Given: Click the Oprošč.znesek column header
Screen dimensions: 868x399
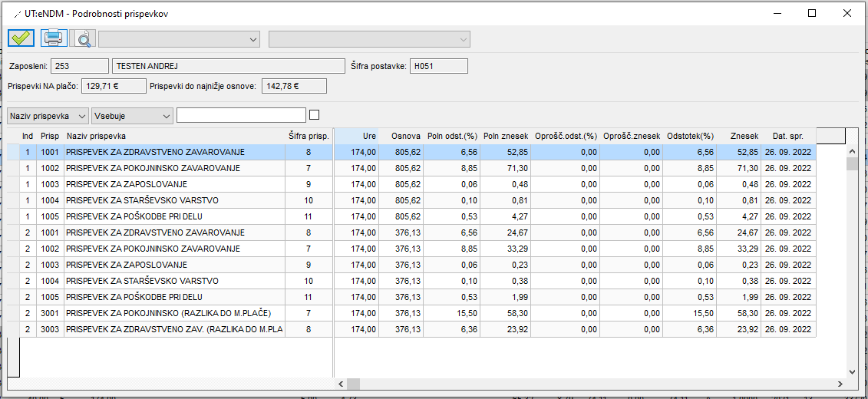Looking at the screenshot, I should pos(631,136).
